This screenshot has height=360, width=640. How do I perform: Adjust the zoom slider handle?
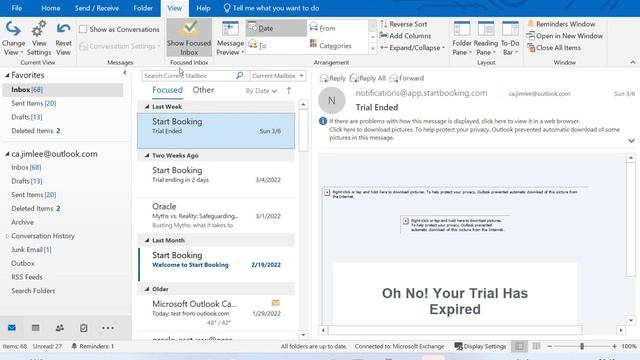[582, 347]
